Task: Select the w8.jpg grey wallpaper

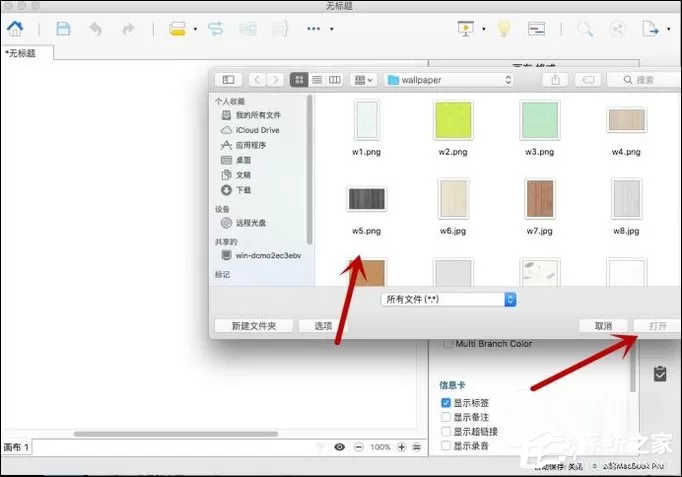Action: [x=626, y=199]
